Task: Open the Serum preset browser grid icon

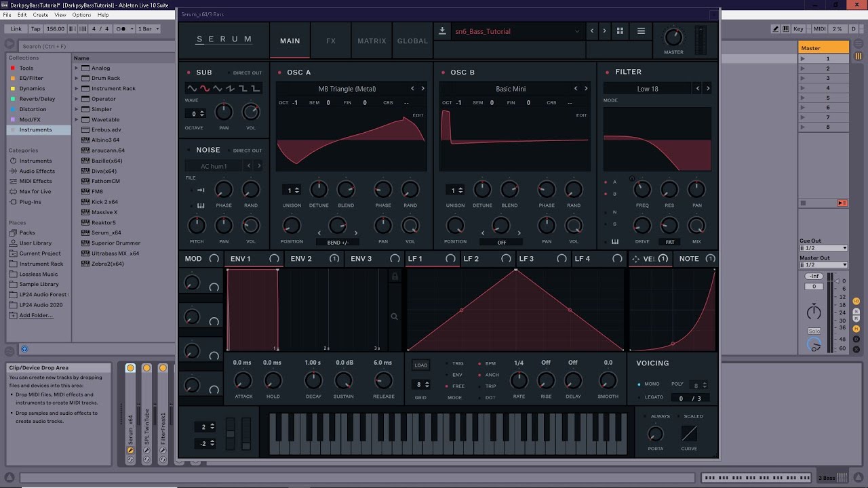Action: click(620, 30)
